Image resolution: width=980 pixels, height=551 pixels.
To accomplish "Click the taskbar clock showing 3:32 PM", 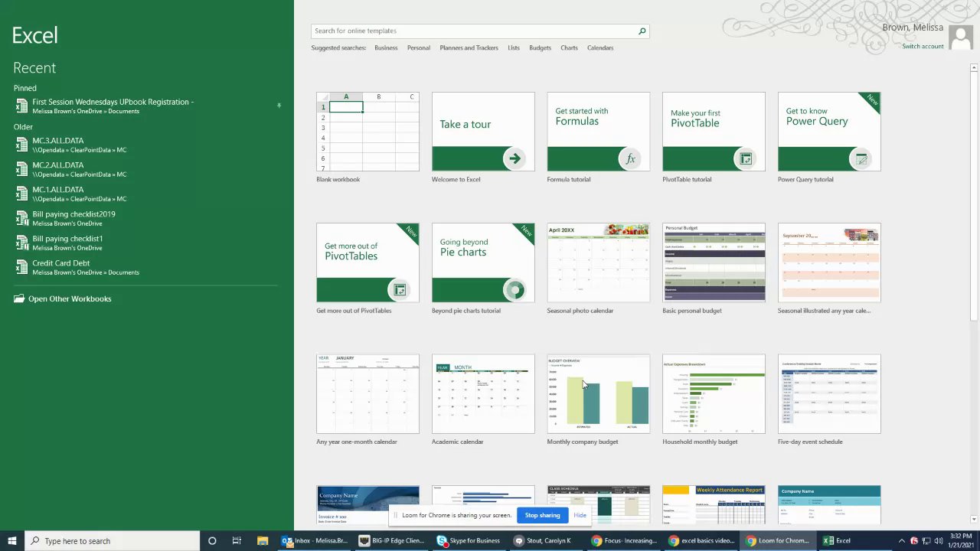I will tap(960, 541).
